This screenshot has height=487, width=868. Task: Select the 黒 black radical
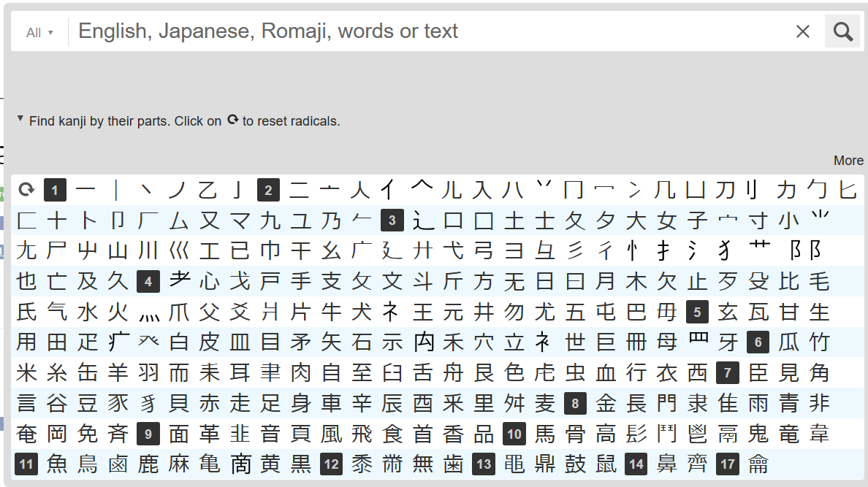pyautogui.click(x=301, y=464)
